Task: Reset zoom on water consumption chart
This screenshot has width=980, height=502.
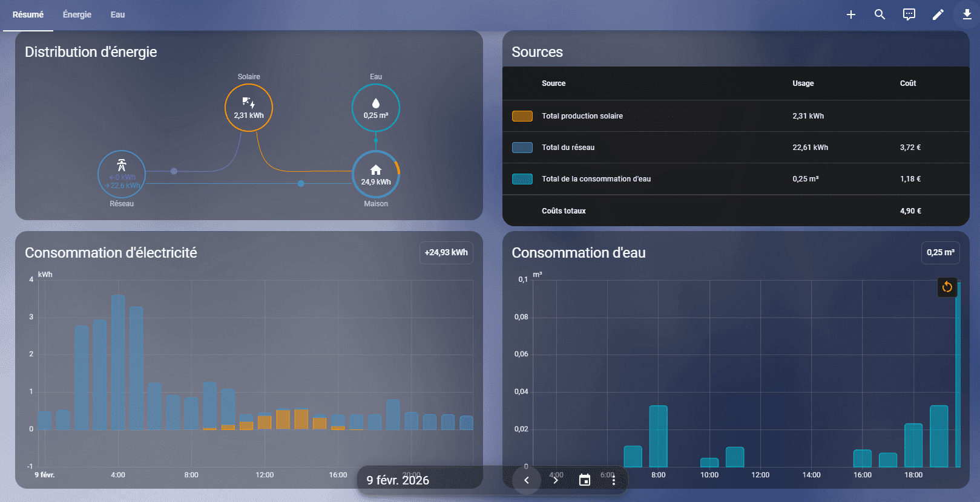Action: tap(947, 287)
